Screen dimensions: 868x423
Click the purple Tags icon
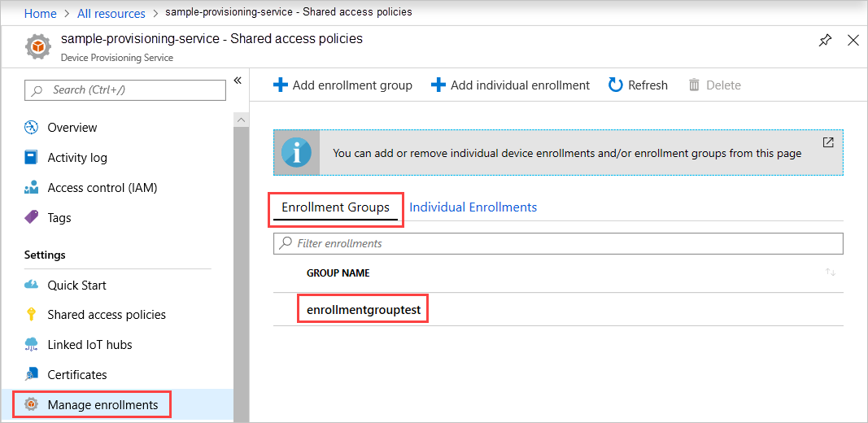[x=31, y=217]
